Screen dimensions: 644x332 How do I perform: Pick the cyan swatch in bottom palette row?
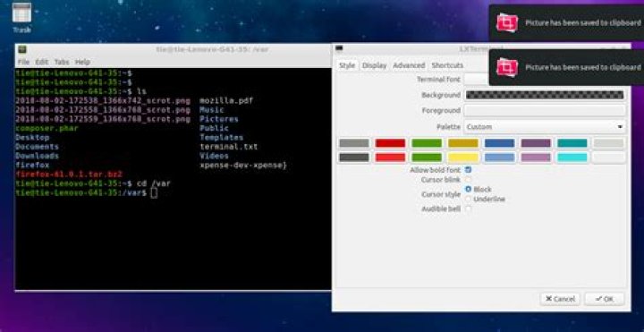pyautogui.click(x=572, y=157)
